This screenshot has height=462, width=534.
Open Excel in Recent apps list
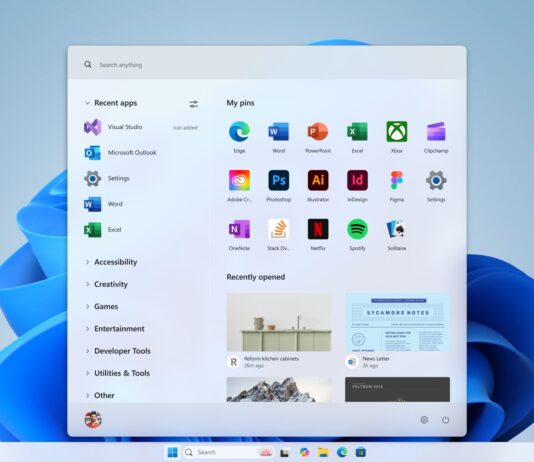coord(141,230)
